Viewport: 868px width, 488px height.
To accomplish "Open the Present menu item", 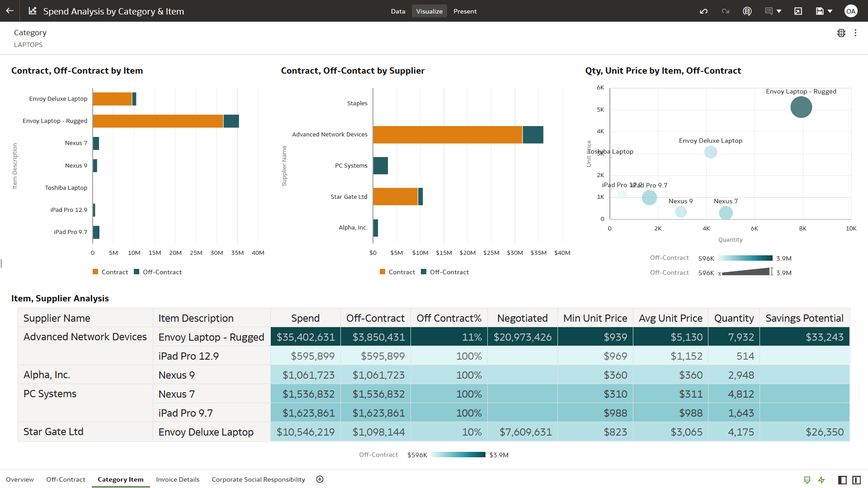I will tap(465, 11).
